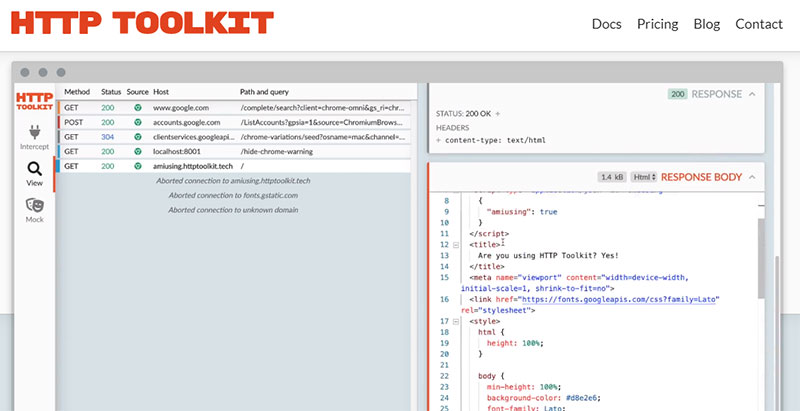
Task: Select the 304 status cell
Action: pos(108,137)
